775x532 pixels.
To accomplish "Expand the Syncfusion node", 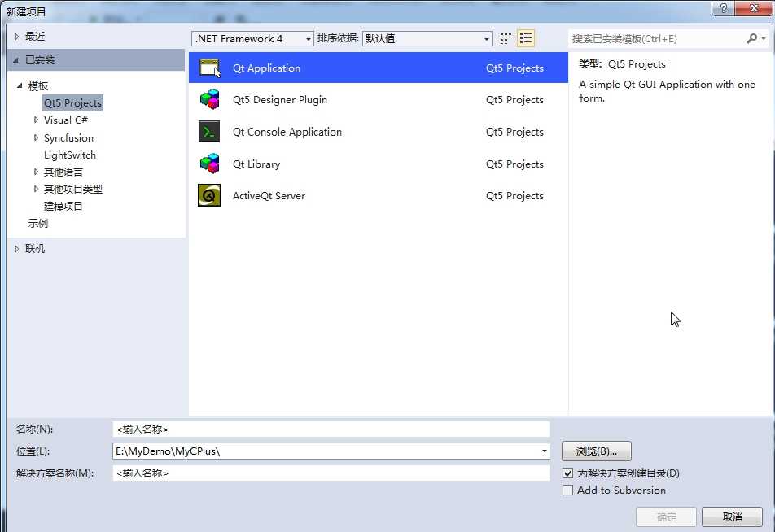I will pos(36,137).
